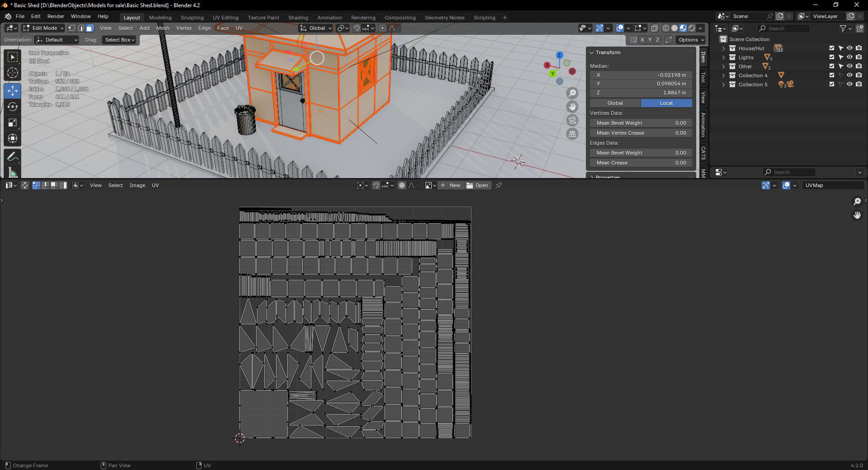This screenshot has height=470, width=868.
Task: Toggle camera view icon in 3D viewport
Action: point(572,120)
